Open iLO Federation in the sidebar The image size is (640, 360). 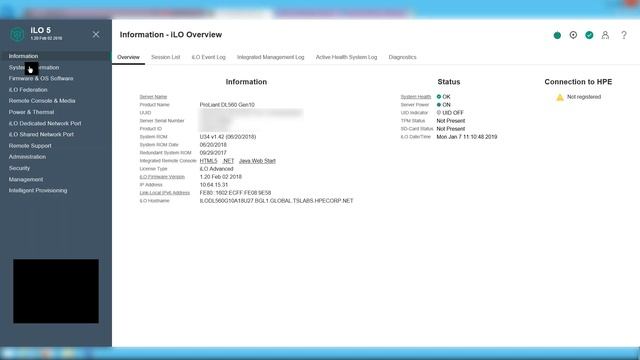[28, 90]
